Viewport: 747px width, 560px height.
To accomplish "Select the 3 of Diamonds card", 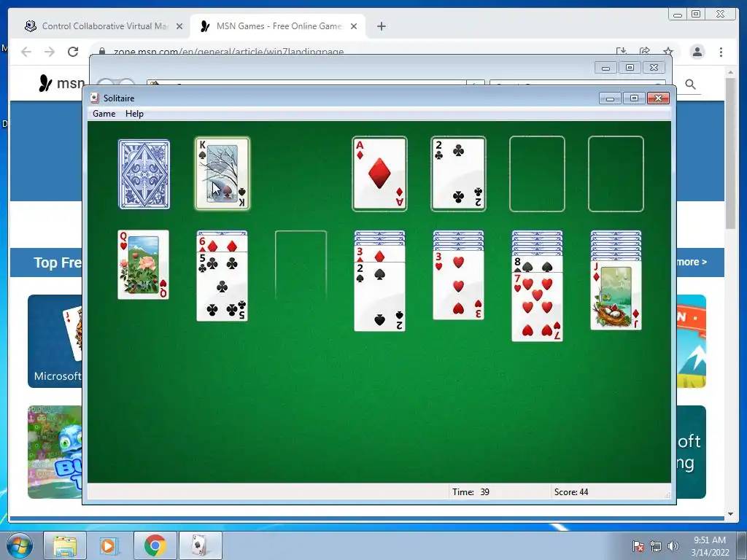I will (x=379, y=254).
